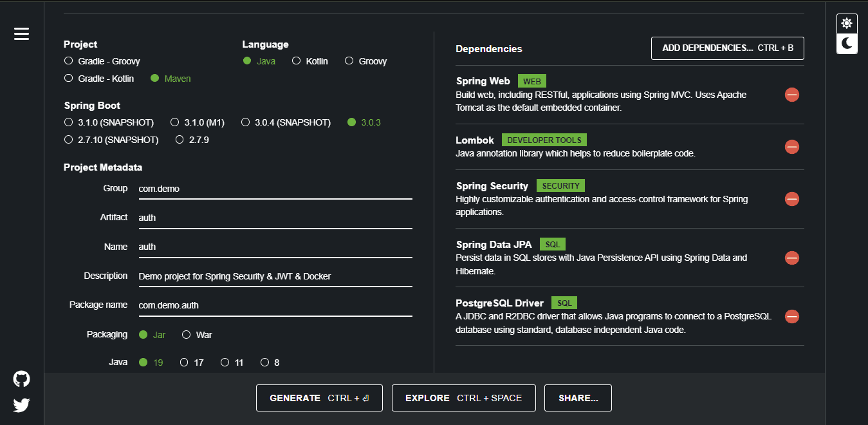The image size is (868, 425).
Task: Open the SHARE dialog
Action: (x=577, y=398)
